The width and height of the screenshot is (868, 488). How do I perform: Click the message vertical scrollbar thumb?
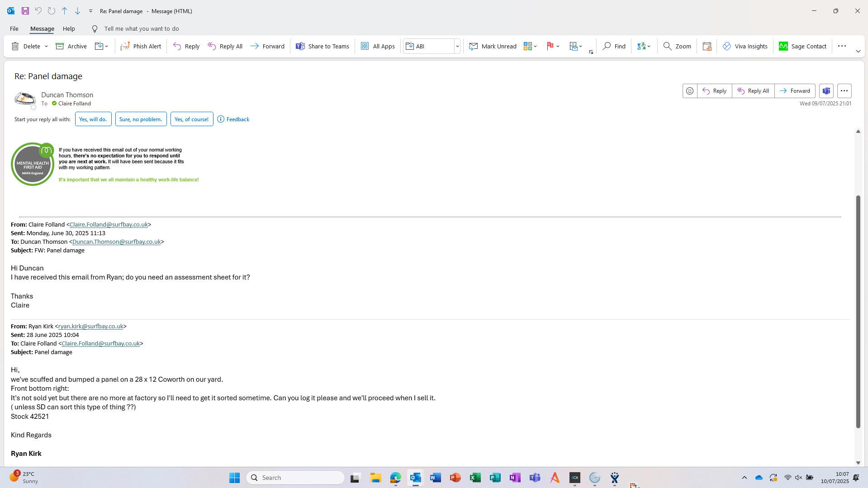tap(858, 311)
